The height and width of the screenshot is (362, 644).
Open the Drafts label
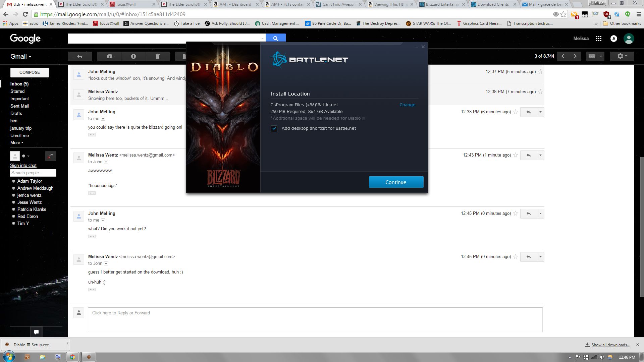click(x=16, y=114)
